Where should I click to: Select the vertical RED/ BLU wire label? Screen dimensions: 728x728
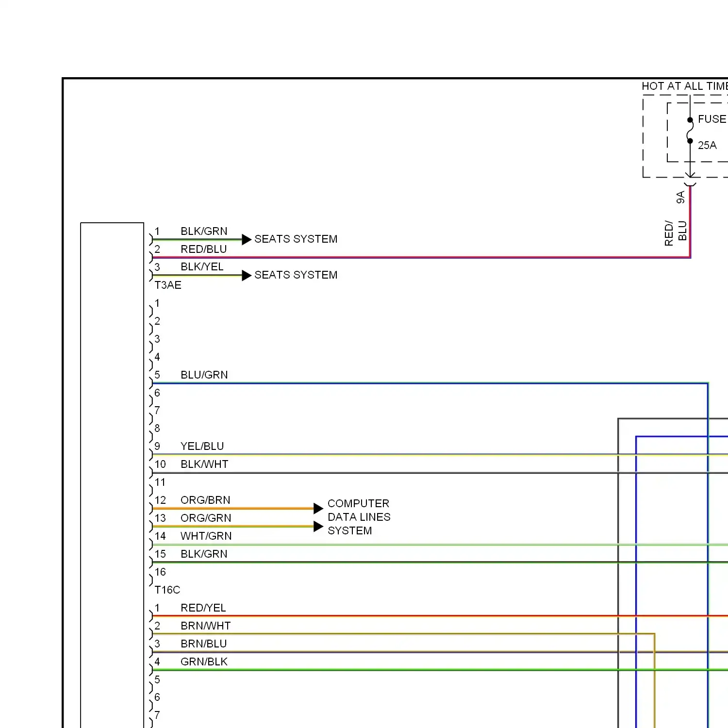(x=676, y=233)
